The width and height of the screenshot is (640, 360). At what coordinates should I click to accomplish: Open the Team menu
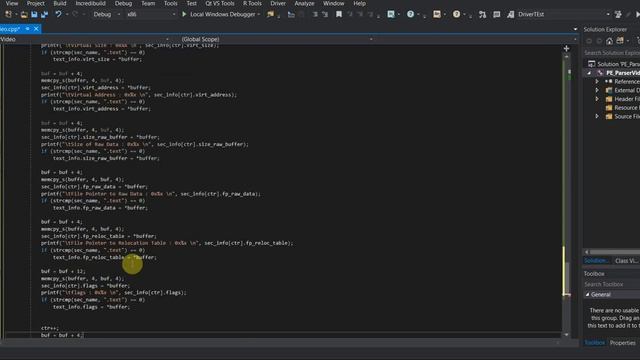(x=148, y=3)
